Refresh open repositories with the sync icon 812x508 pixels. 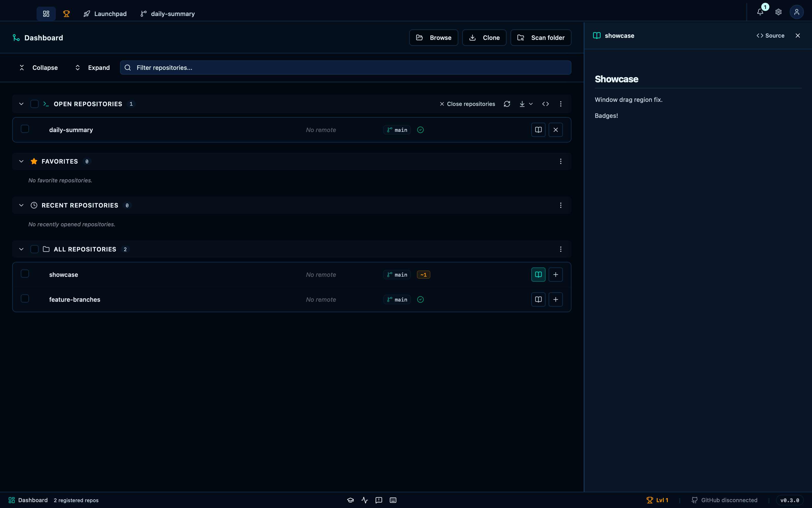(x=507, y=104)
